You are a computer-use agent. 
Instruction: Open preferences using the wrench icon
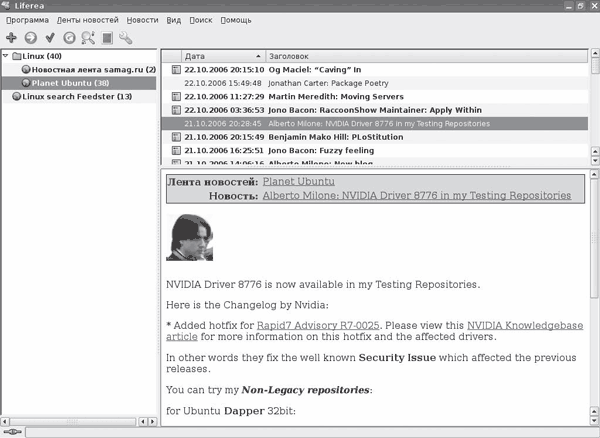click(x=126, y=38)
